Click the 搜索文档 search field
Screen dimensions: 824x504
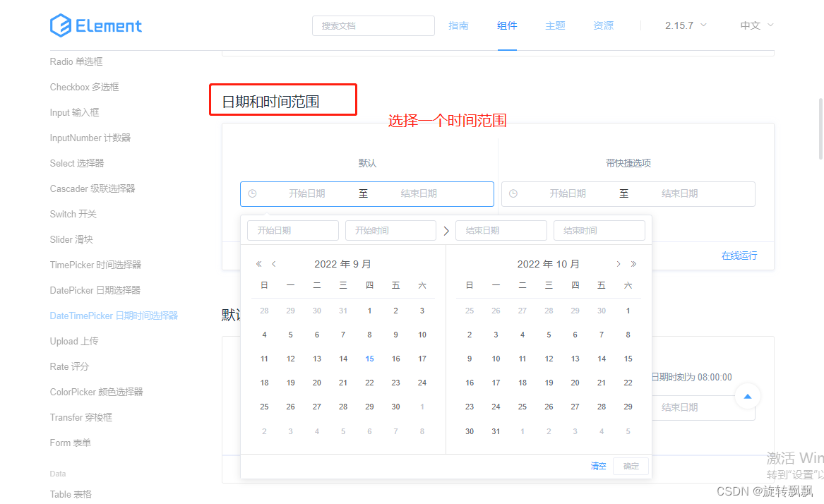pos(373,25)
